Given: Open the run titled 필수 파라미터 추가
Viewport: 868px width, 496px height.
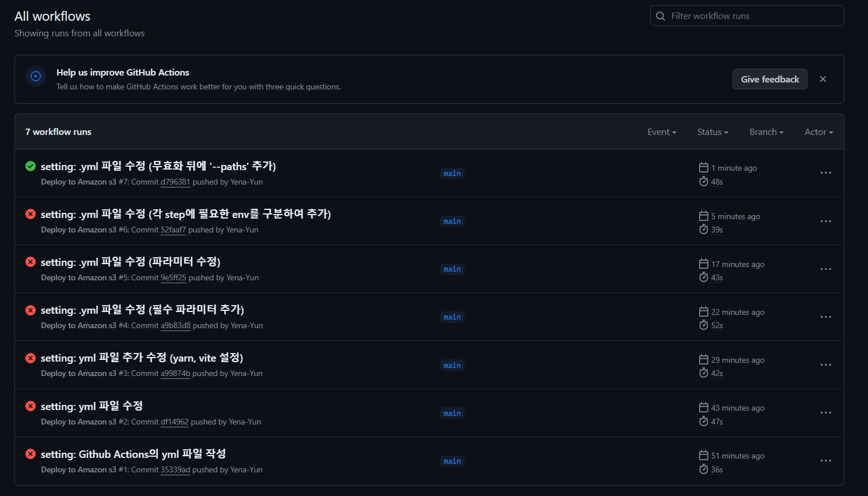Looking at the screenshot, I should coord(142,310).
